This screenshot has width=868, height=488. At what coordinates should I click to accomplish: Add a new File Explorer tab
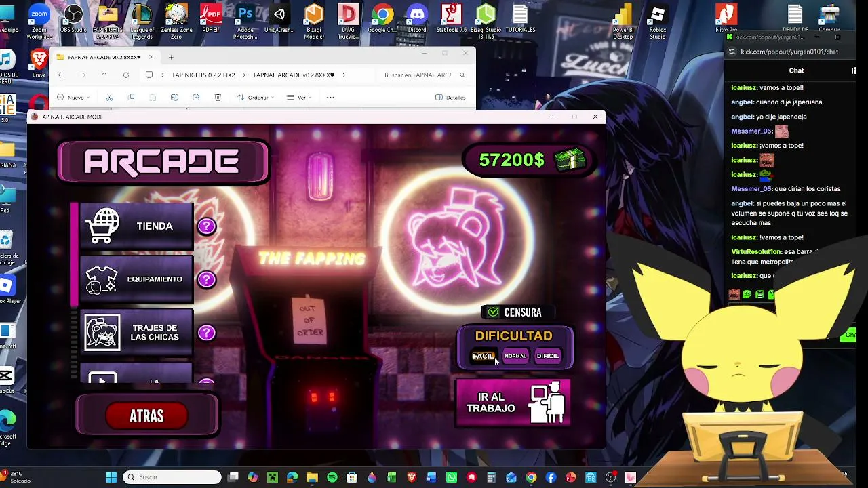click(x=171, y=57)
